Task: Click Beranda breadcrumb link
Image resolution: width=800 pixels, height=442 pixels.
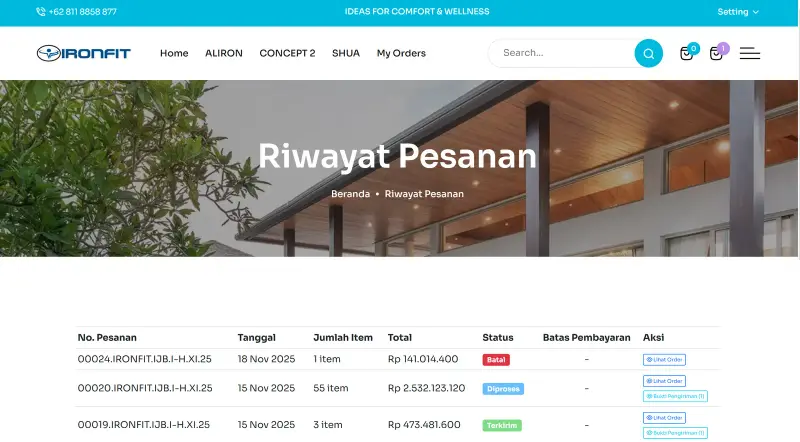Action: [351, 194]
